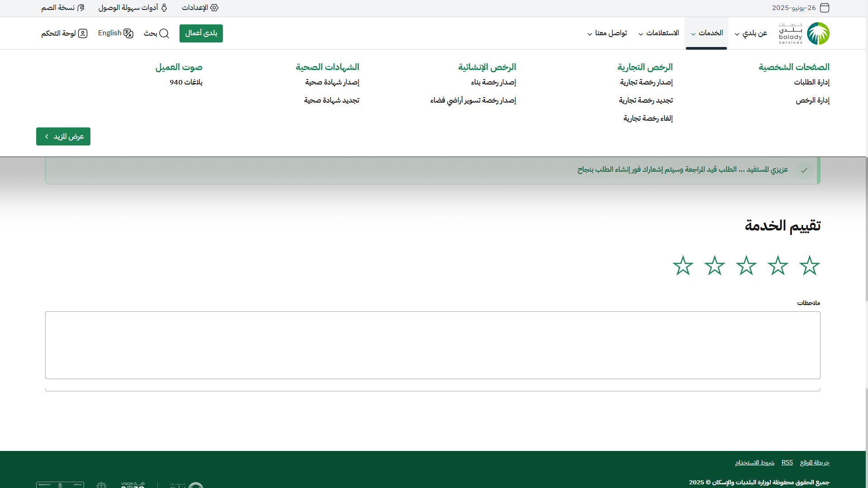Open إصدار رخصة تجارية menu item
Image resolution: width=868 pixels, height=488 pixels.
tap(646, 82)
